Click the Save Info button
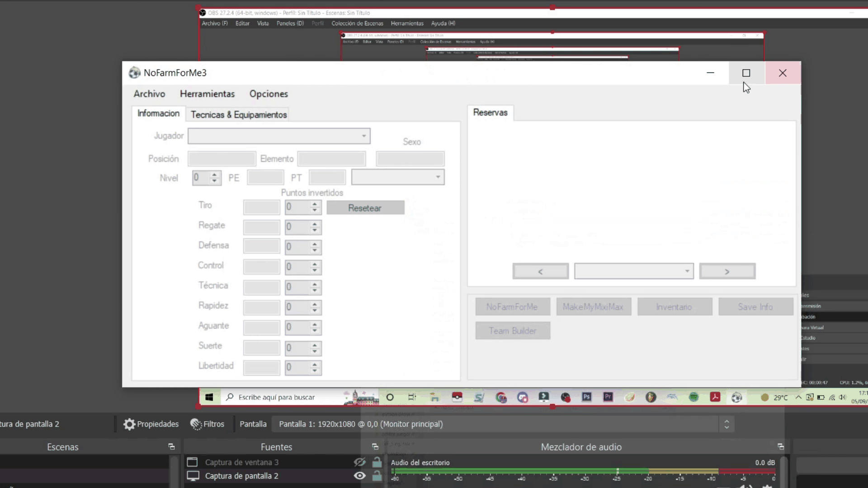868x488 pixels. tap(755, 306)
